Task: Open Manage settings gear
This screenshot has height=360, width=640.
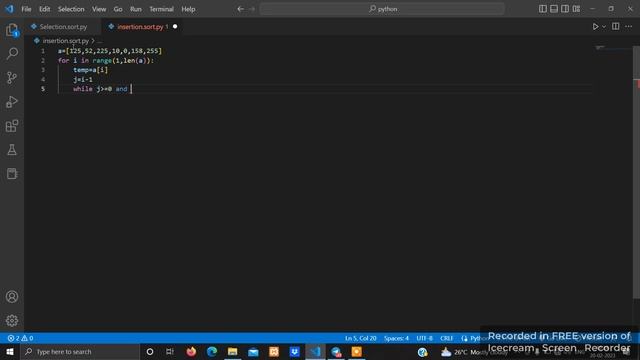Action: coord(12,320)
